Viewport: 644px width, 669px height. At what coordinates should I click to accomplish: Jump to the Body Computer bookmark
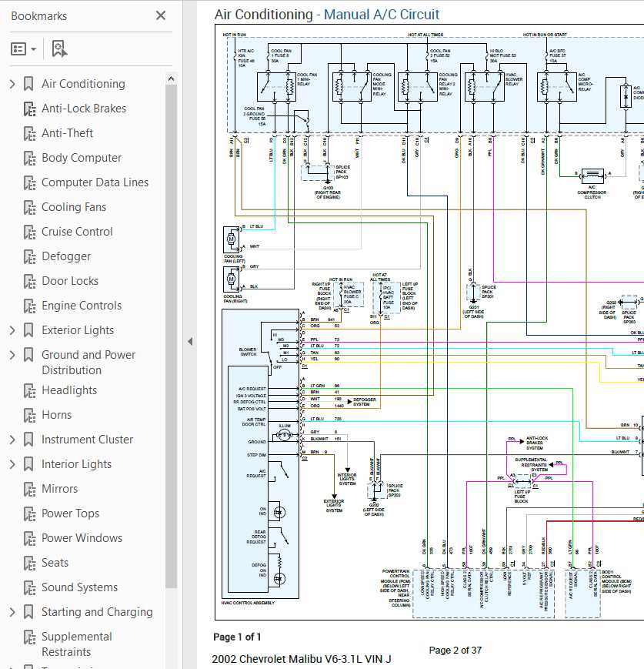(x=82, y=159)
